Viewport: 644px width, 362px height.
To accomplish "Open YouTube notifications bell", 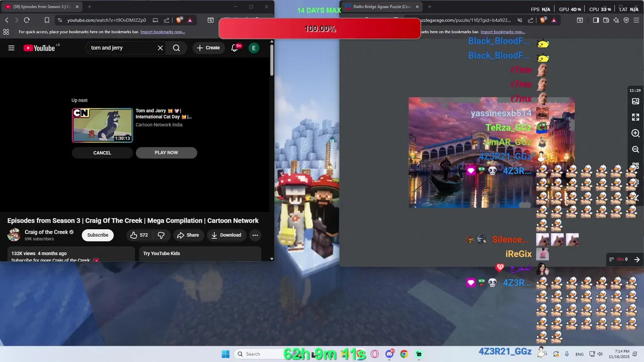I will pos(235,48).
